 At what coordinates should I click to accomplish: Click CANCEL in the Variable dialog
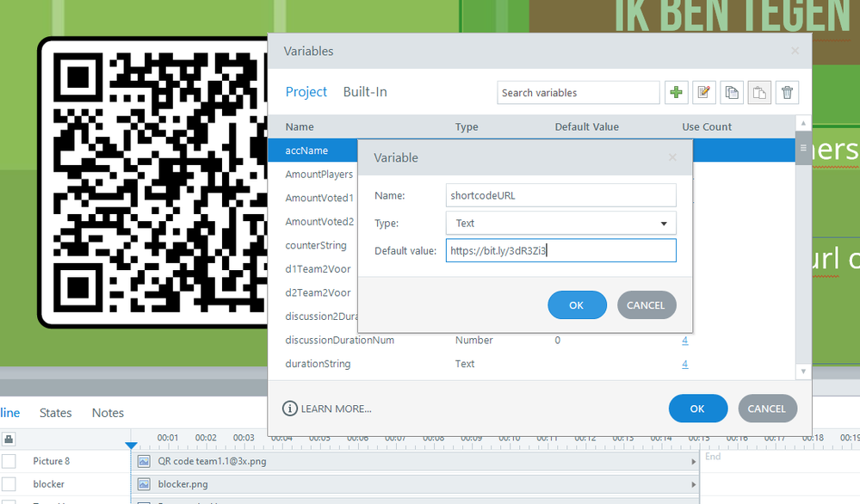click(647, 305)
